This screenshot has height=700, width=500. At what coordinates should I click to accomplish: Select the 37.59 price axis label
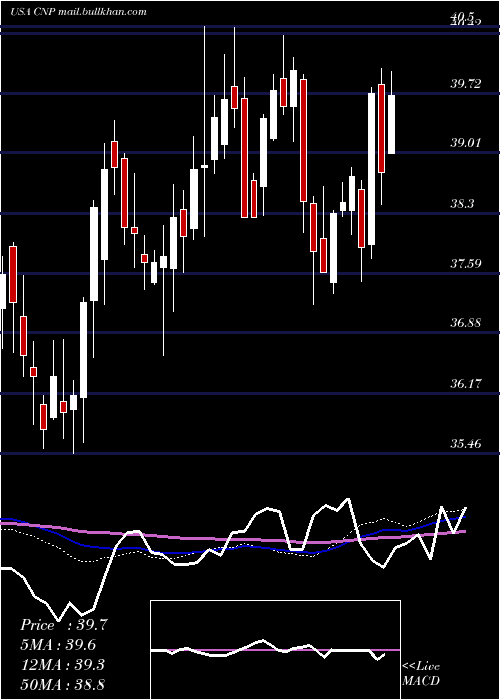[x=466, y=263]
